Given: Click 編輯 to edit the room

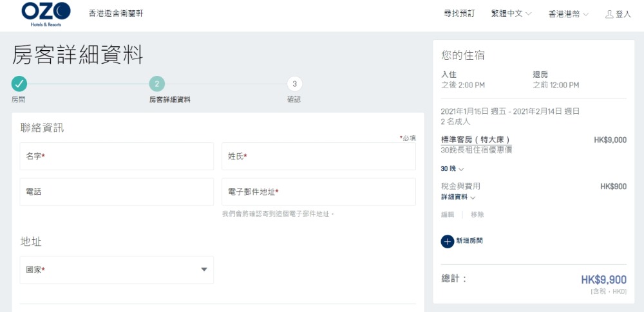Looking at the screenshot, I should (448, 214).
